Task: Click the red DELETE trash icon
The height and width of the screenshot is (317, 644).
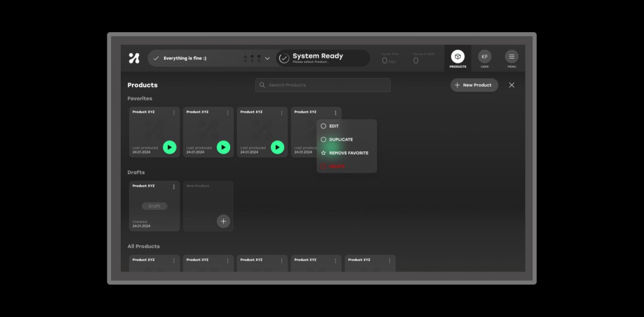Action: tap(323, 166)
